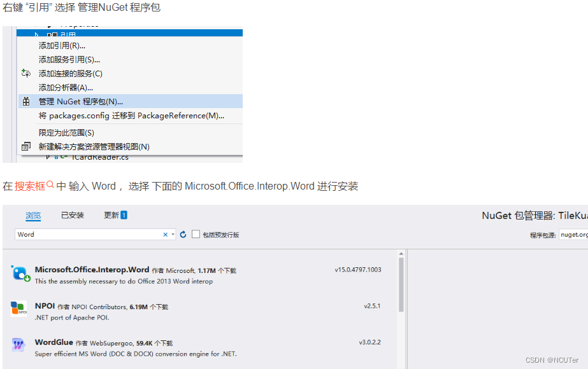
Task: Switch to the 已安装 tab
Action: tap(73, 215)
